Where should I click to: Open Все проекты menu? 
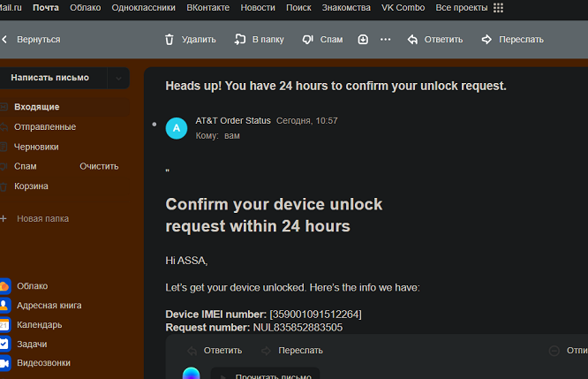[x=462, y=7]
